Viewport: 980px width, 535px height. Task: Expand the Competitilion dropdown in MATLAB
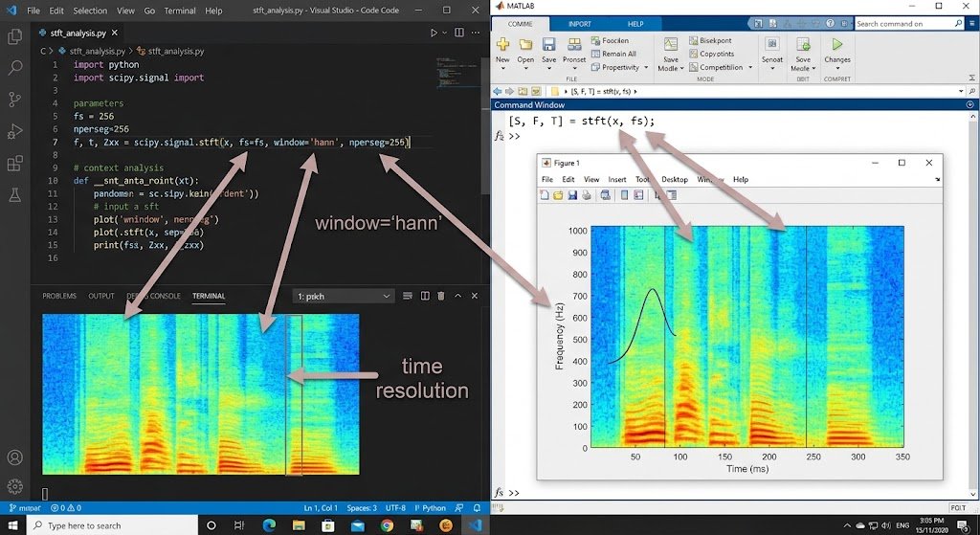[x=750, y=68]
